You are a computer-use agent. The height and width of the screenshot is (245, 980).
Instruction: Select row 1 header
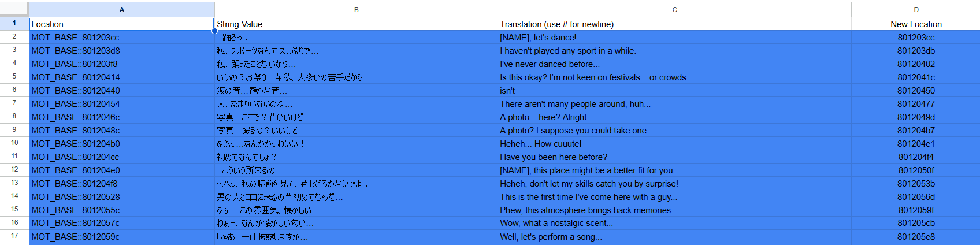tap(14, 24)
